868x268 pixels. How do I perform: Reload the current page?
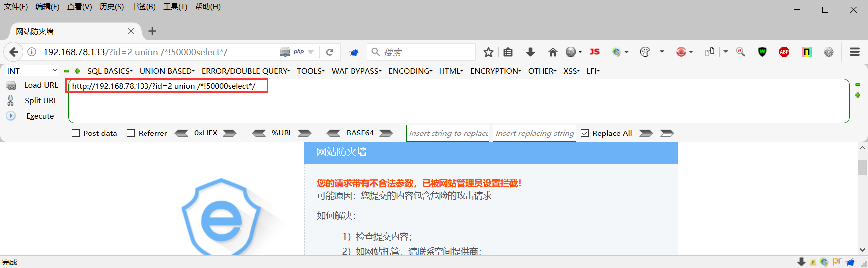[330, 52]
